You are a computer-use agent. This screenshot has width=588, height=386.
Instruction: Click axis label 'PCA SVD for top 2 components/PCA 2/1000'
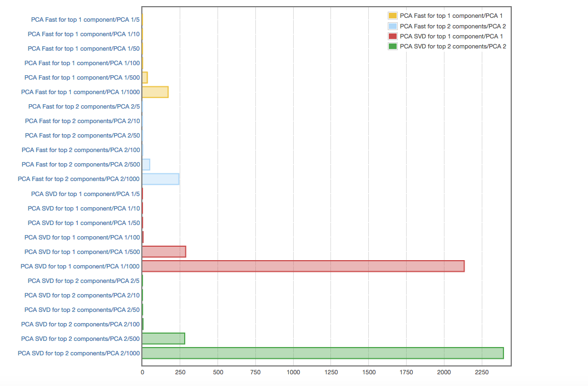(78, 353)
